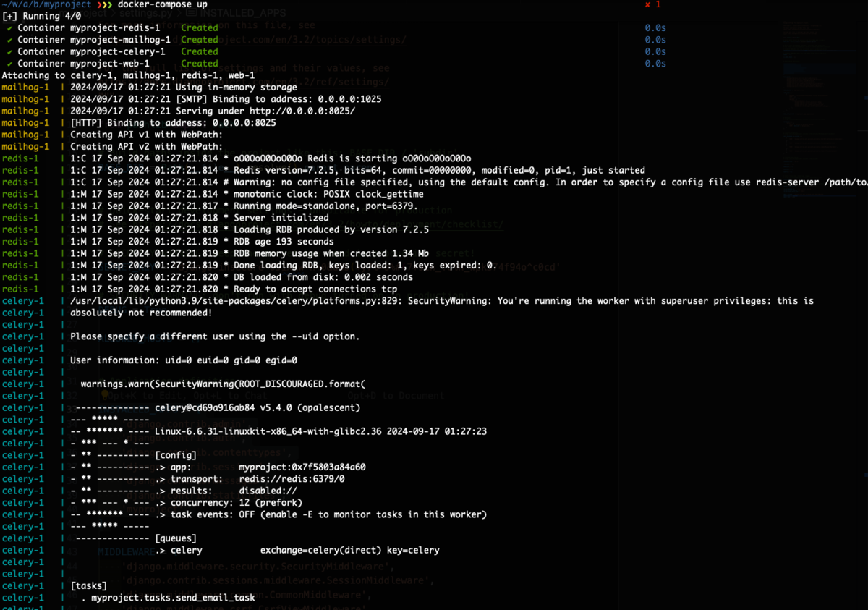This screenshot has height=610, width=868.
Task: Click the red 'x 1' exit status indicator
Action: click(x=653, y=4)
